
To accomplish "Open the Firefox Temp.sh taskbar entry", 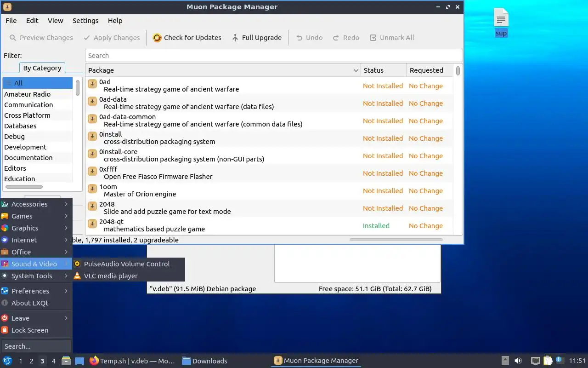I will point(132,361).
